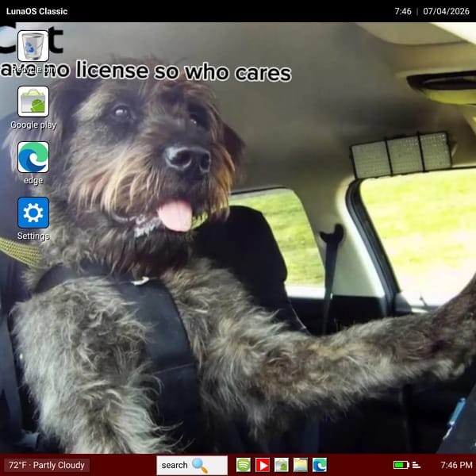Check the green battery indicator in the tray

[x=401, y=465]
